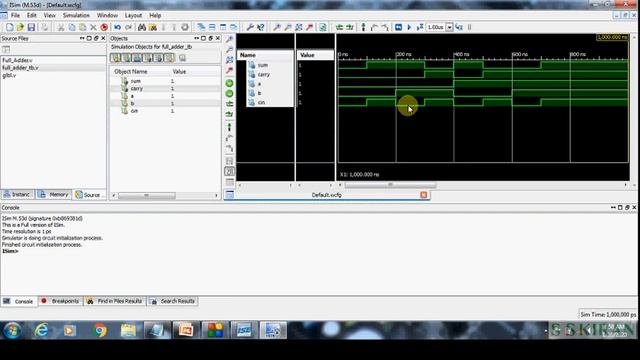Click the wrench settings icon in top toolbar
Screen dimensions: 640x360
pos(250,27)
